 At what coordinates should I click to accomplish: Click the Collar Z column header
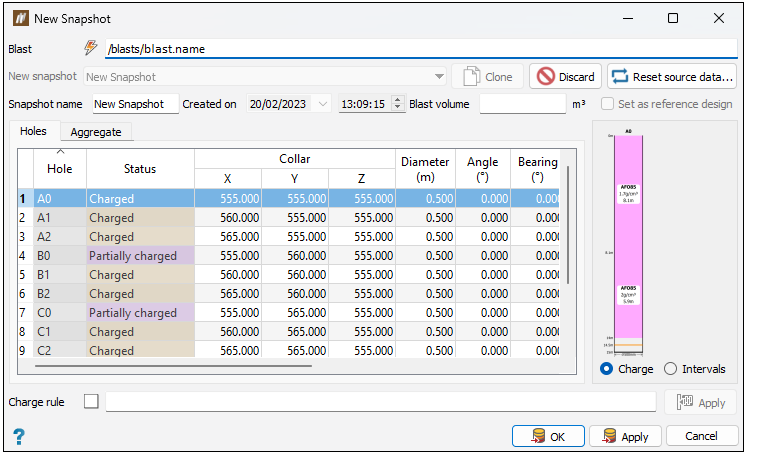pos(361,178)
